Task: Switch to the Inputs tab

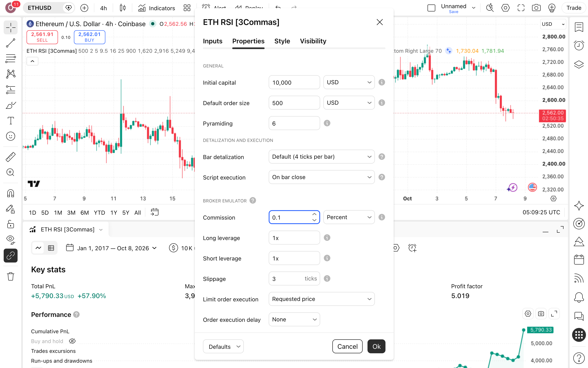Action: click(x=213, y=41)
